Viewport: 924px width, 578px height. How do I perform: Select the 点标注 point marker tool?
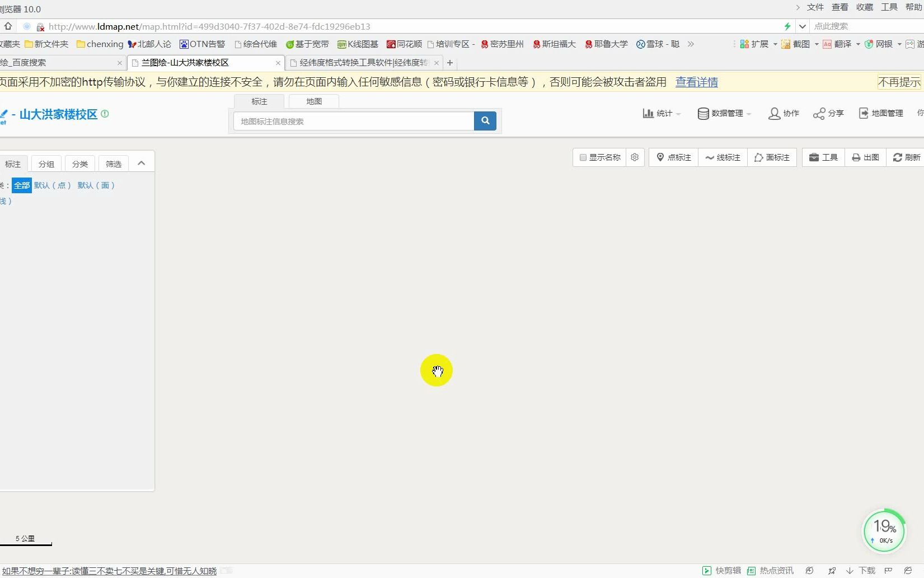click(674, 157)
